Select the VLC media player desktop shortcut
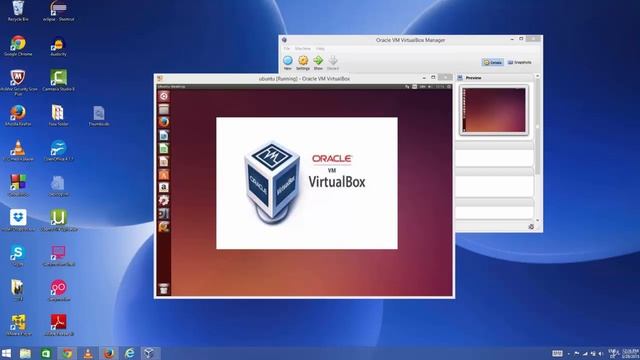This screenshot has width=640, height=360. click(18, 151)
